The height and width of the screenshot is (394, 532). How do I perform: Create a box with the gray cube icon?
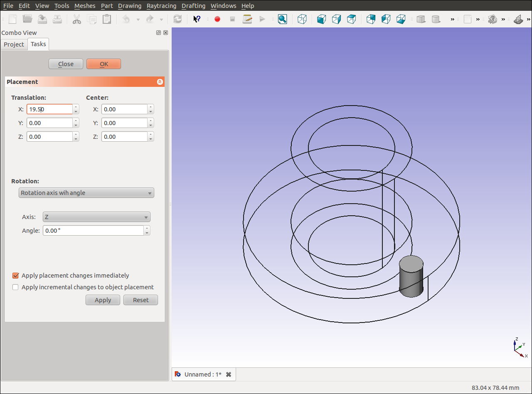click(x=421, y=19)
